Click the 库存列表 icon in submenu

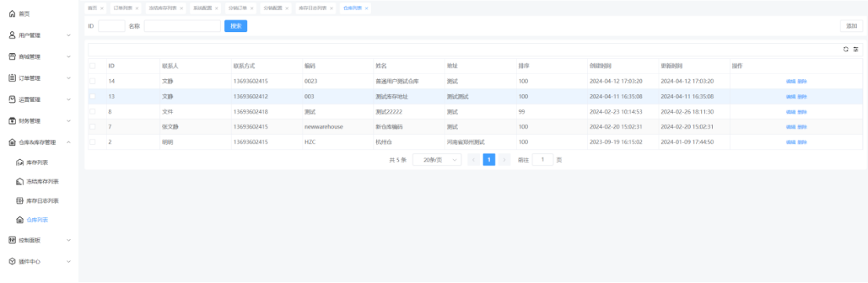20,163
